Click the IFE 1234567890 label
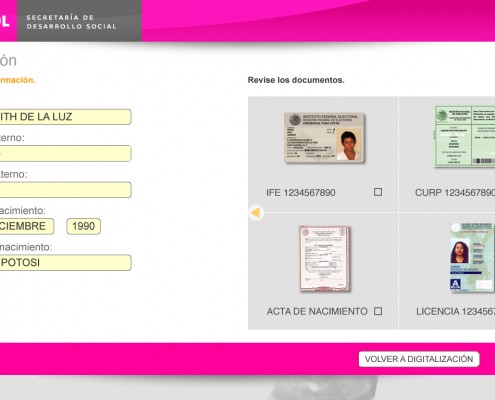The width and height of the screenshot is (495, 400). [301, 192]
